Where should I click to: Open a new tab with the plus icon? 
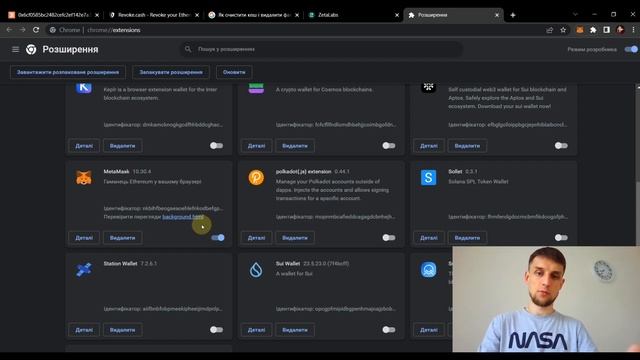[513, 15]
